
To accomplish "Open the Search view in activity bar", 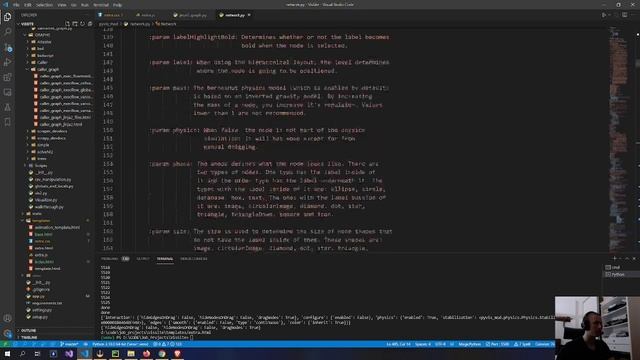I will (x=7, y=32).
